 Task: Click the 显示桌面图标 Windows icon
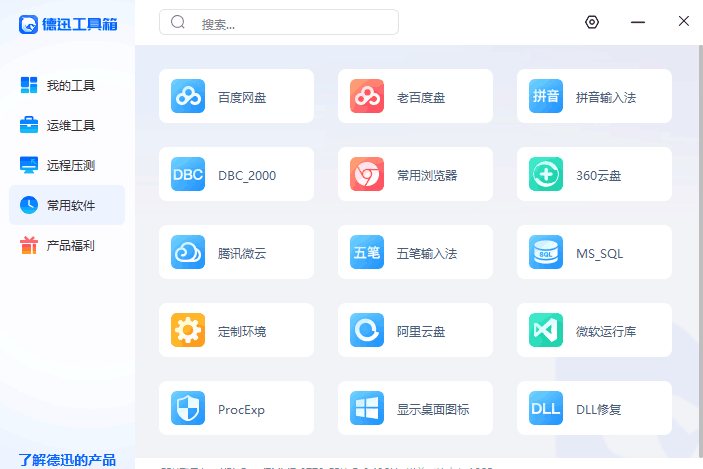click(x=367, y=408)
